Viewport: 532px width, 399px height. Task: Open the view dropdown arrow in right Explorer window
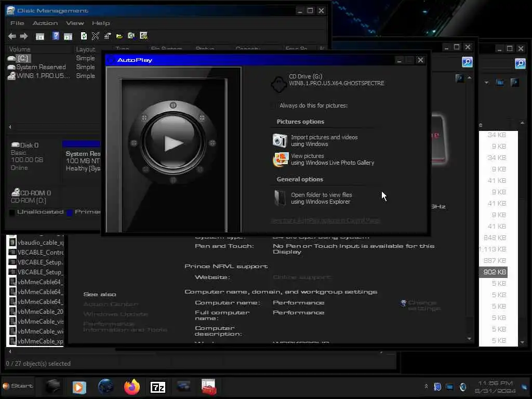pyautogui.click(x=486, y=83)
